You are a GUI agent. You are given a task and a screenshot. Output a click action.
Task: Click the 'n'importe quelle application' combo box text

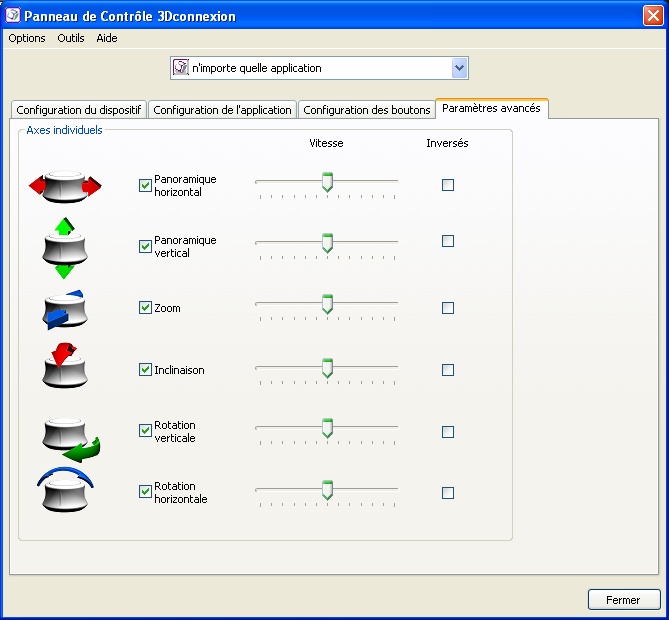coord(256,68)
